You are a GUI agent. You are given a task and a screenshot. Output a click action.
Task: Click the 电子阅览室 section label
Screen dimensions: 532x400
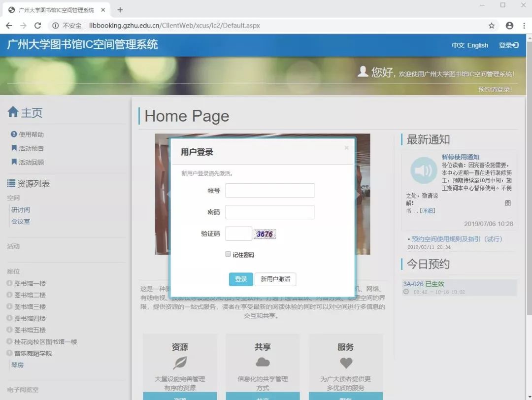[x=23, y=390]
